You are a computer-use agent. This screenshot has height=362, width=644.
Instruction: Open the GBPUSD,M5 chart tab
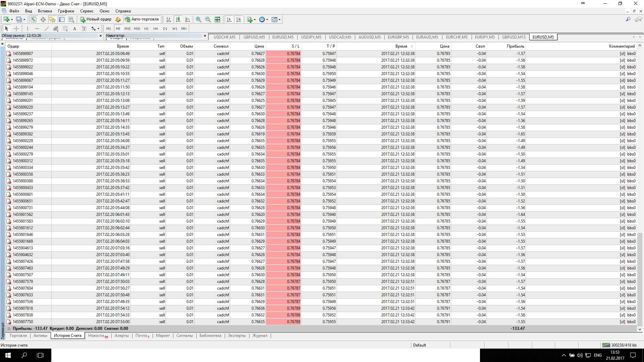(x=254, y=37)
